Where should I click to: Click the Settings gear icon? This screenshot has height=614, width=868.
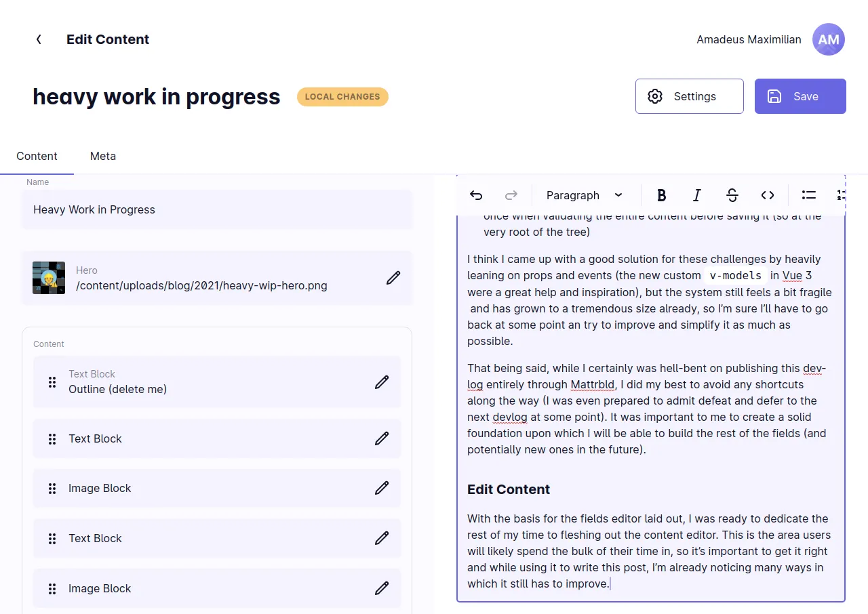pos(655,96)
